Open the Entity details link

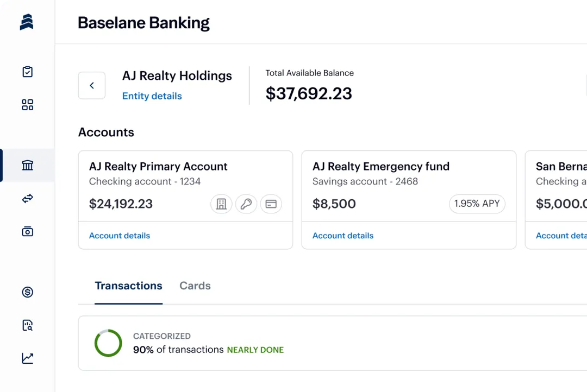[x=152, y=96]
